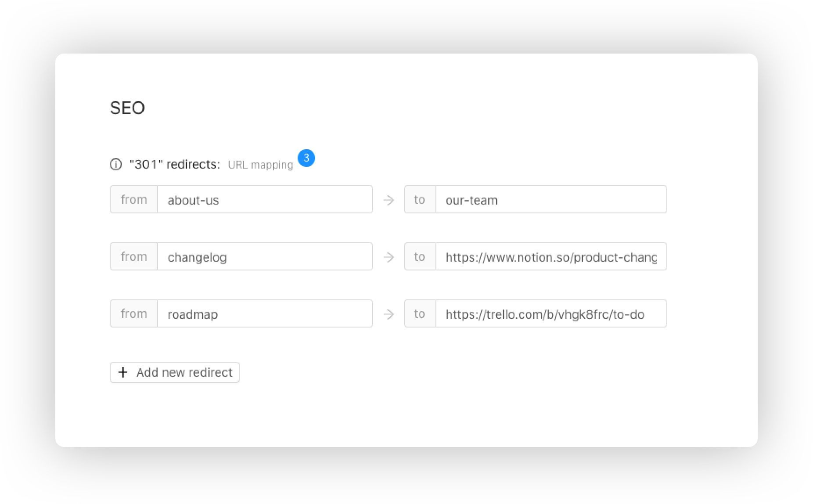Click the URL mapping label
The height and width of the screenshot is (504, 813).
click(x=260, y=165)
